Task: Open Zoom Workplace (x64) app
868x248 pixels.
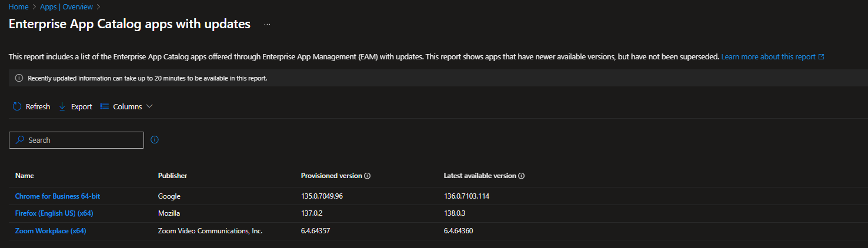Action: point(51,231)
